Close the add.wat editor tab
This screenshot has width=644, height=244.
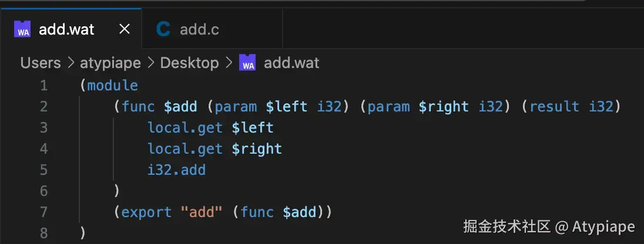tap(125, 29)
